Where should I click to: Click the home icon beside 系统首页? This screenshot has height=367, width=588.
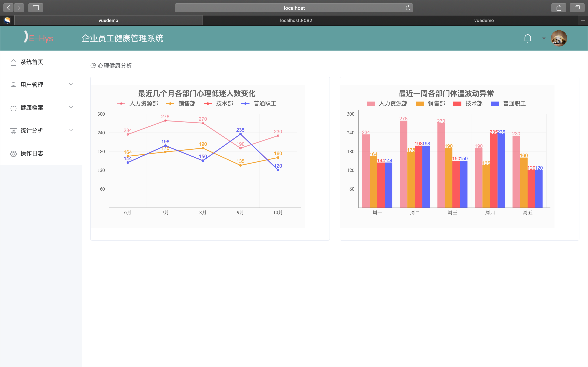pyautogui.click(x=13, y=62)
